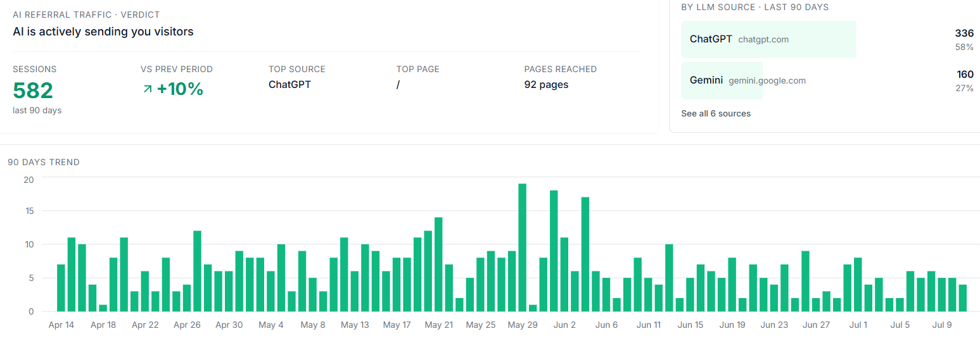Click the 336 count for ChatGPT
This screenshot has width=980, height=343.
click(x=964, y=34)
